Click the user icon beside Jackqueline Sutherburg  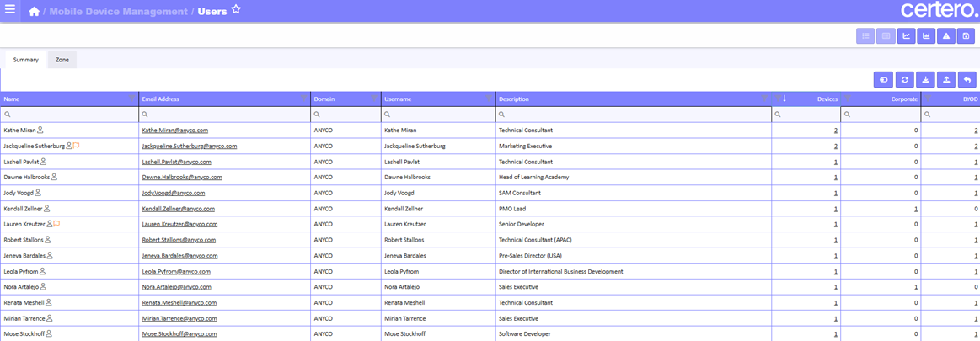(69, 146)
